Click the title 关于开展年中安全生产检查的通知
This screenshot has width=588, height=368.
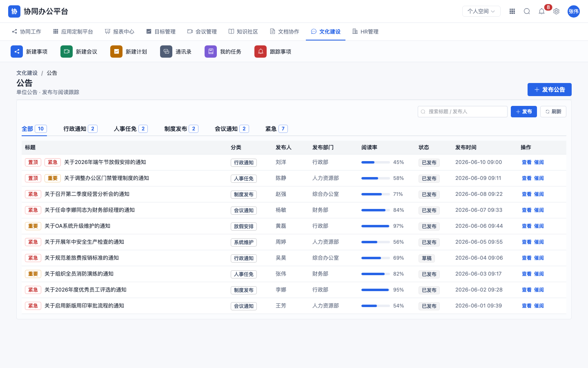[84, 242]
